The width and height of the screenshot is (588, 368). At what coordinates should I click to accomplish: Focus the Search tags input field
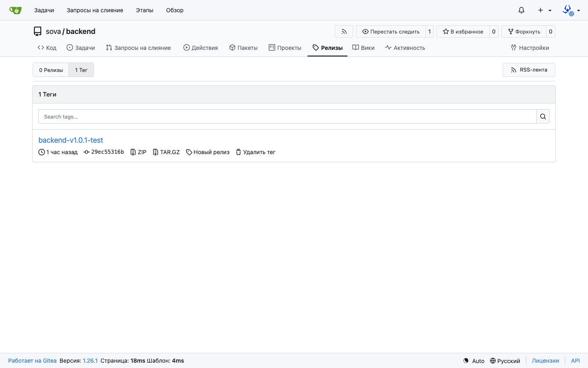[287, 117]
